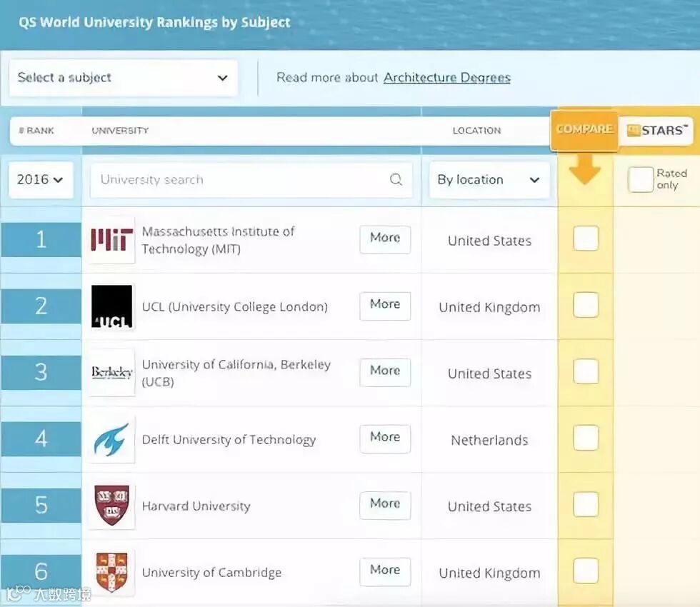Click the magnifier icon in University search
This screenshot has width=700, height=607.
point(396,179)
